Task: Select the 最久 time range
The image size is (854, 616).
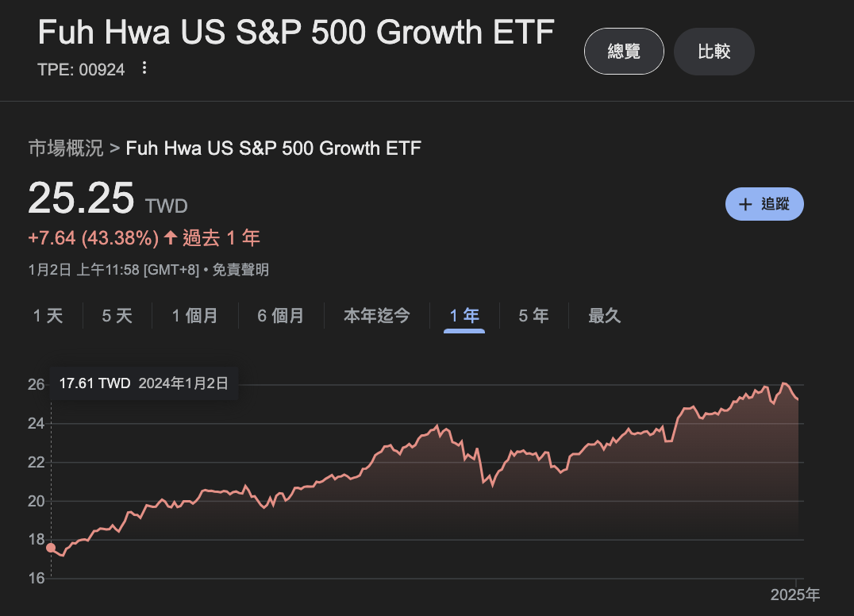Action: (x=604, y=315)
